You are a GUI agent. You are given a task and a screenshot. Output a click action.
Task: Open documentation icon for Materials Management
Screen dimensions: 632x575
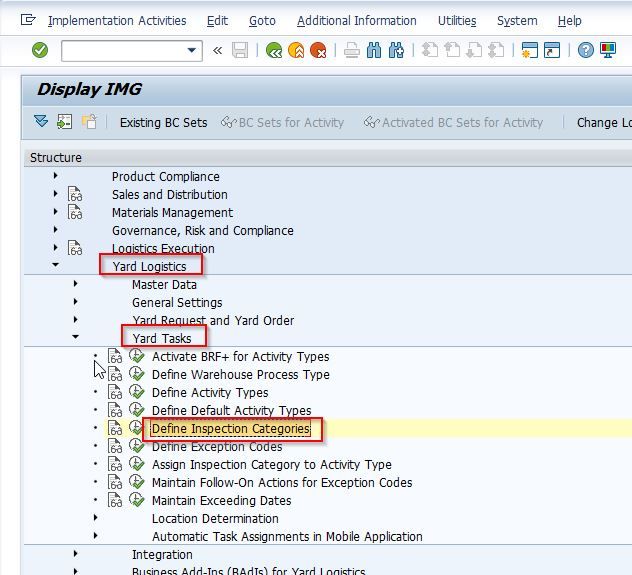click(75, 212)
